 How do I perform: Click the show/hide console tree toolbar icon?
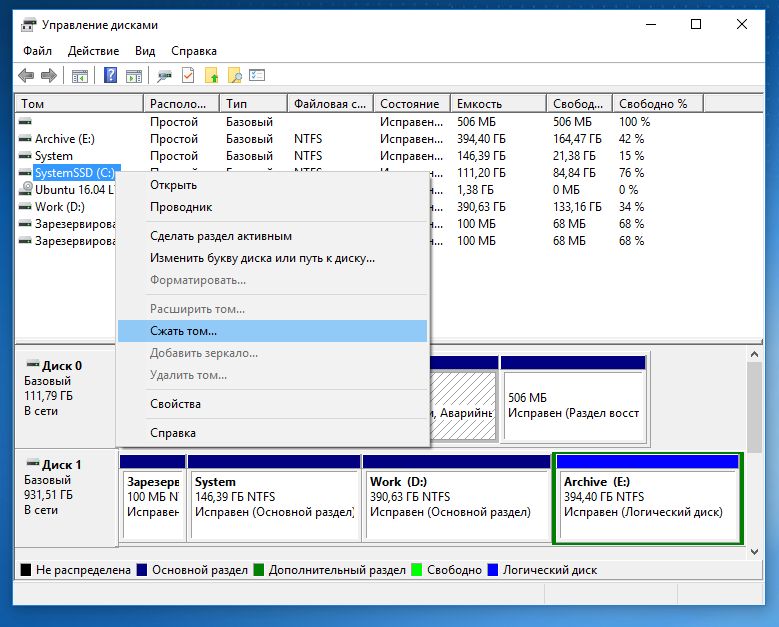[x=80, y=75]
